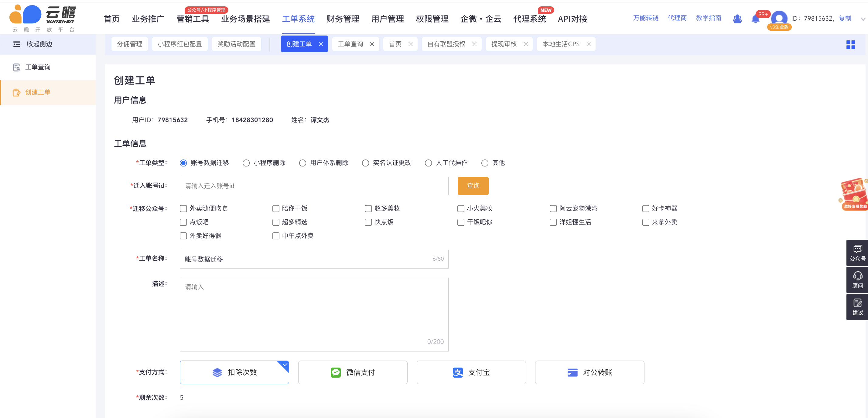The image size is (868, 418).
Task: Open the 首页 main menu
Action: coord(111,19)
